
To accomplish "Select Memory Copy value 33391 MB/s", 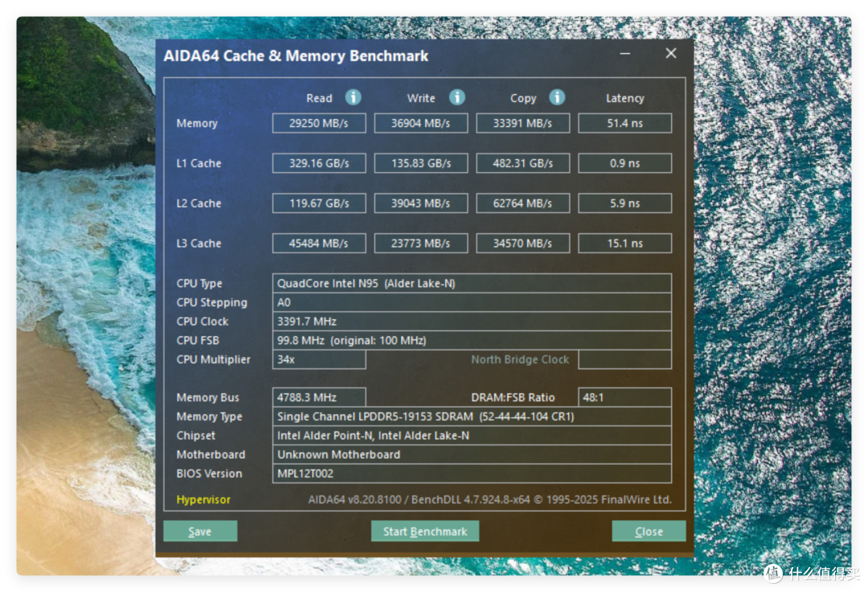I will (522, 123).
